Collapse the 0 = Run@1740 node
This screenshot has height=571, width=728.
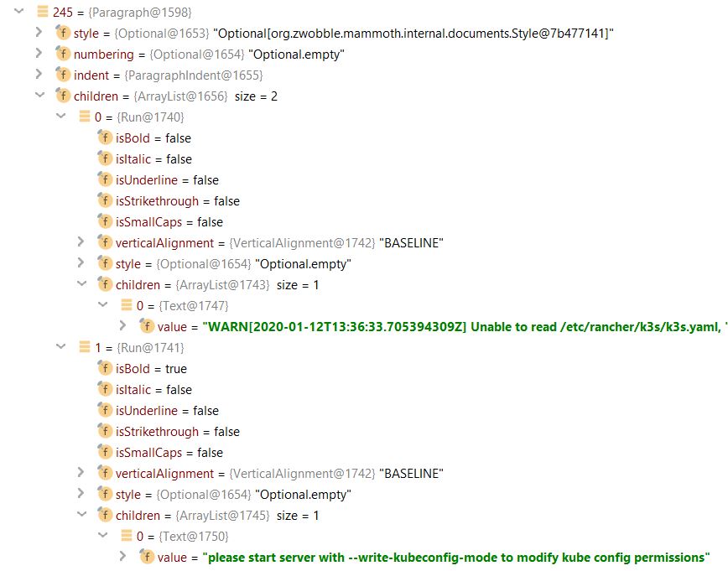(x=61, y=116)
